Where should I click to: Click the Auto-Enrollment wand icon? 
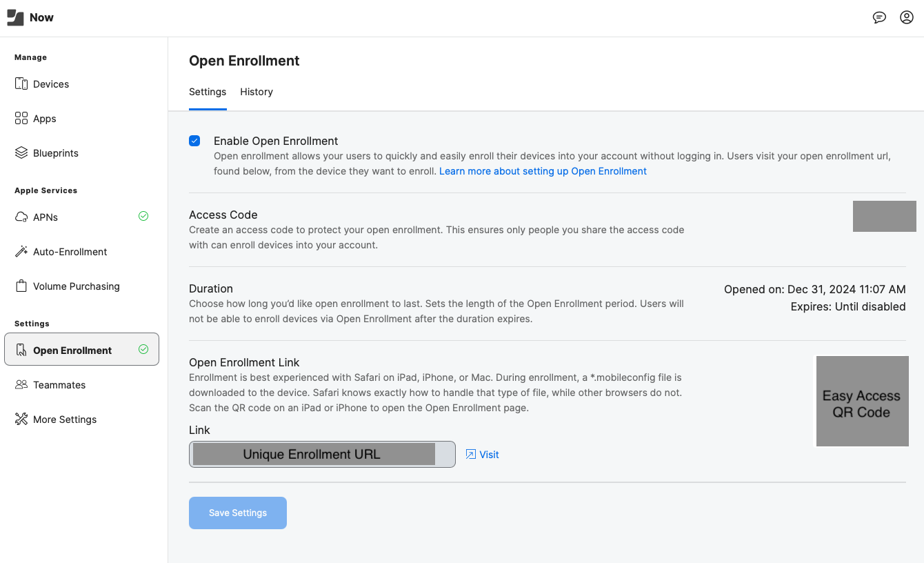[x=21, y=252]
